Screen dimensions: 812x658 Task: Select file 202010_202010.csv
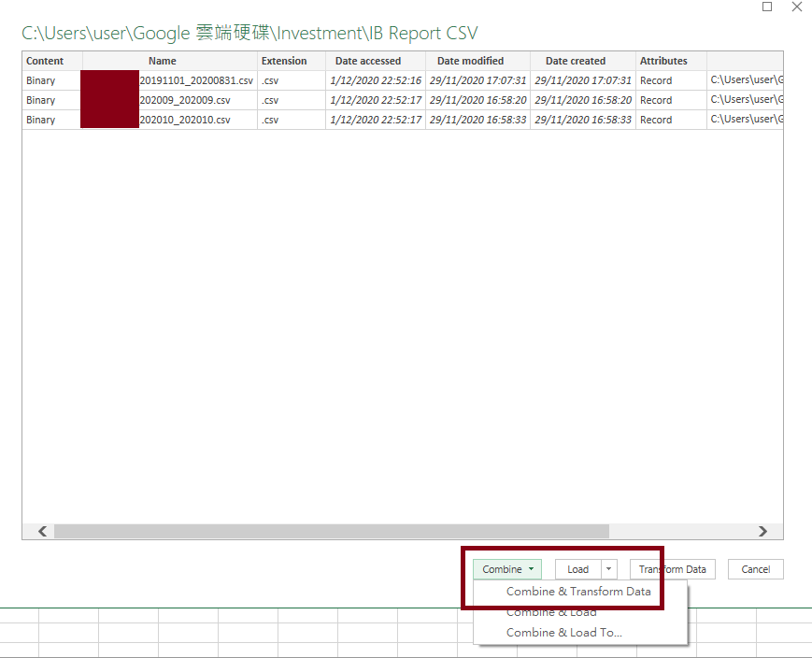tap(185, 120)
